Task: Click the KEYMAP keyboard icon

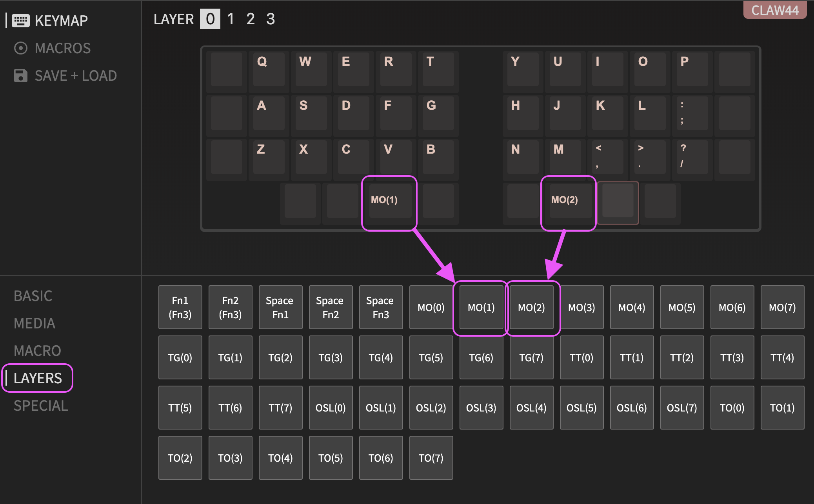Action: point(21,20)
